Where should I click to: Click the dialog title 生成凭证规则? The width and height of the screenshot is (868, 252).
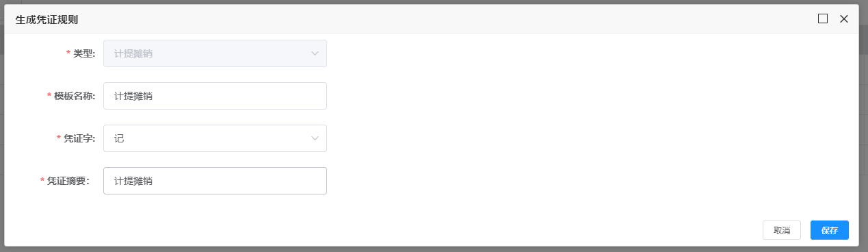[47, 19]
